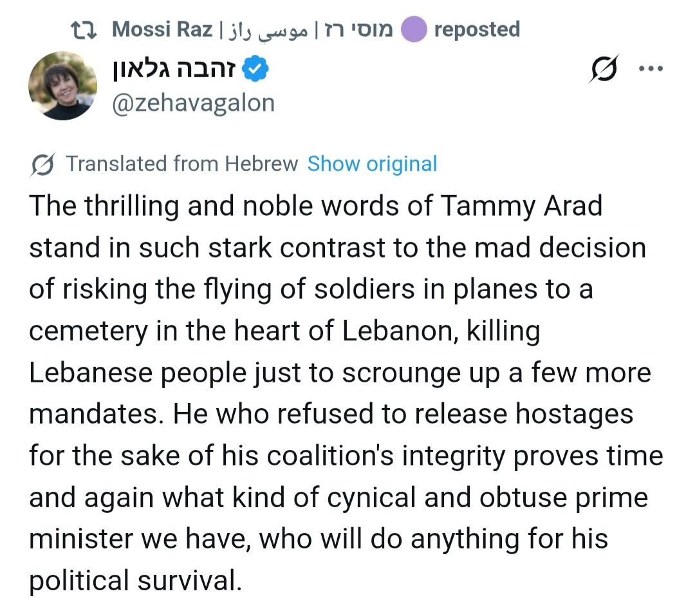695x616 pixels.
Task: Click Hebrew name מוסי רז in repost header
Action: [360, 30]
